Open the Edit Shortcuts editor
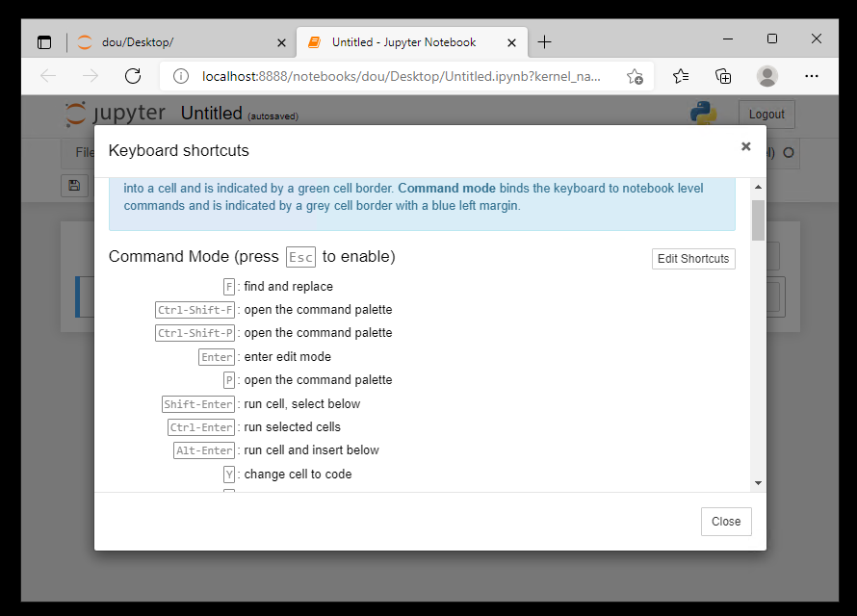The height and width of the screenshot is (616, 857). [x=693, y=259]
